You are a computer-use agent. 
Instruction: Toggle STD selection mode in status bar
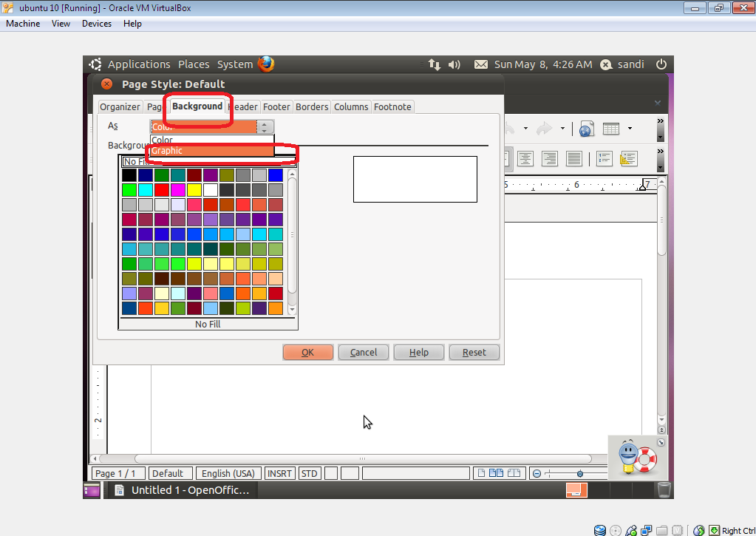click(309, 473)
